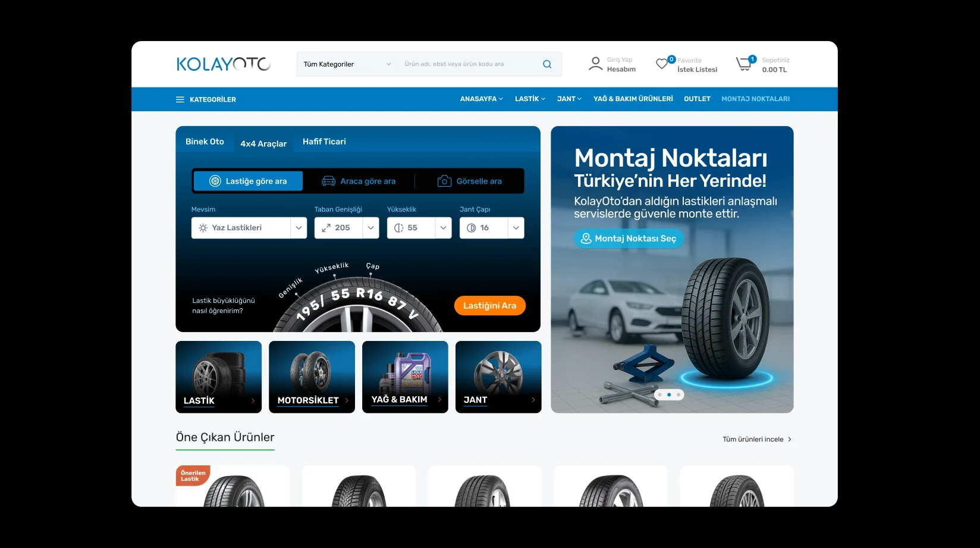Click the location pin icon on Montaj Noktası Seç

(x=586, y=238)
